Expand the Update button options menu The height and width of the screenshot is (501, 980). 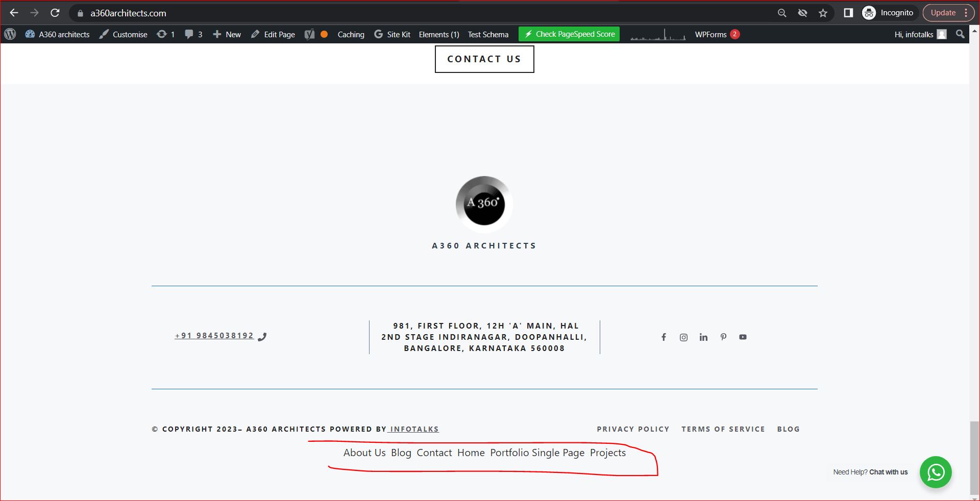(x=966, y=12)
